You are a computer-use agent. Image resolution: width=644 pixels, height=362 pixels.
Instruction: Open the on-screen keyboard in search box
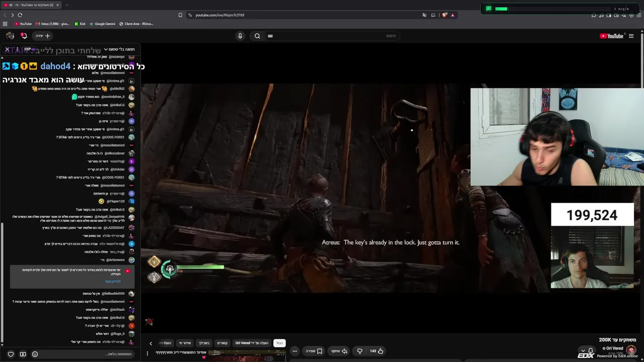pyautogui.click(x=270, y=36)
